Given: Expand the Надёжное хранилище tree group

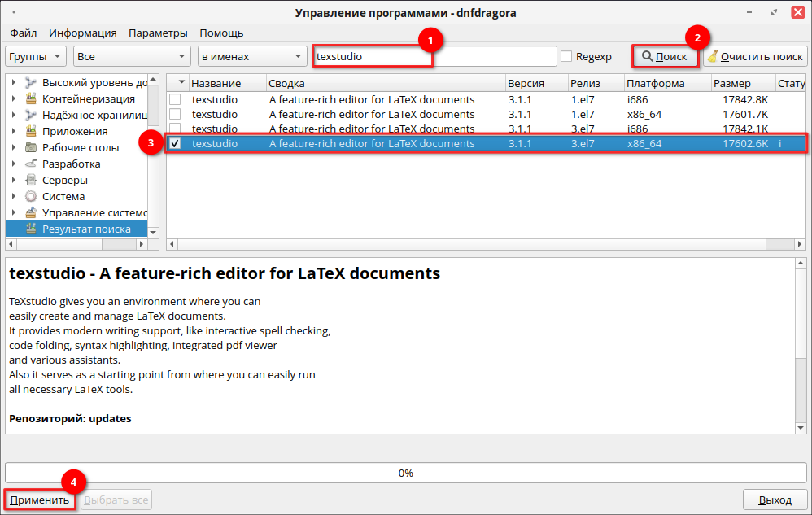Looking at the screenshot, I should (14, 115).
